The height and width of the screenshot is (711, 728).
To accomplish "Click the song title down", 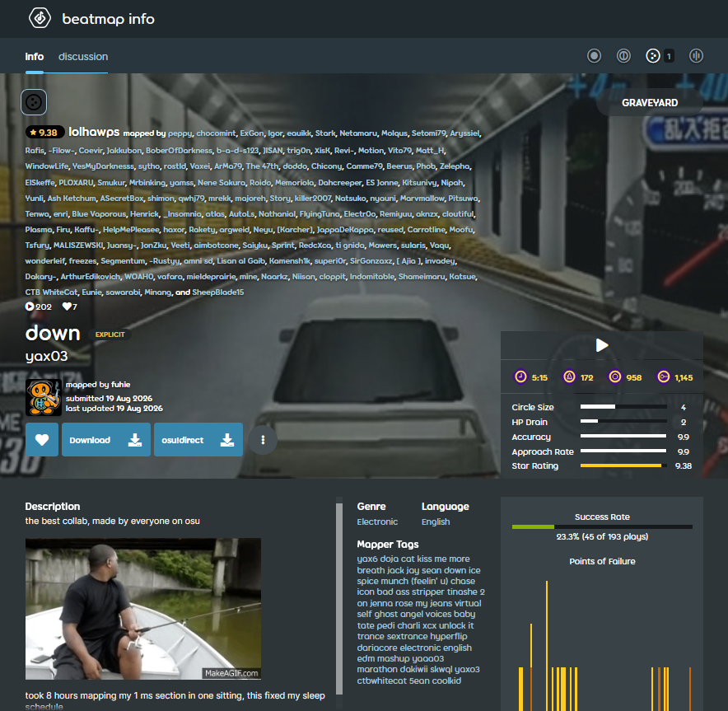I will [x=53, y=333].
